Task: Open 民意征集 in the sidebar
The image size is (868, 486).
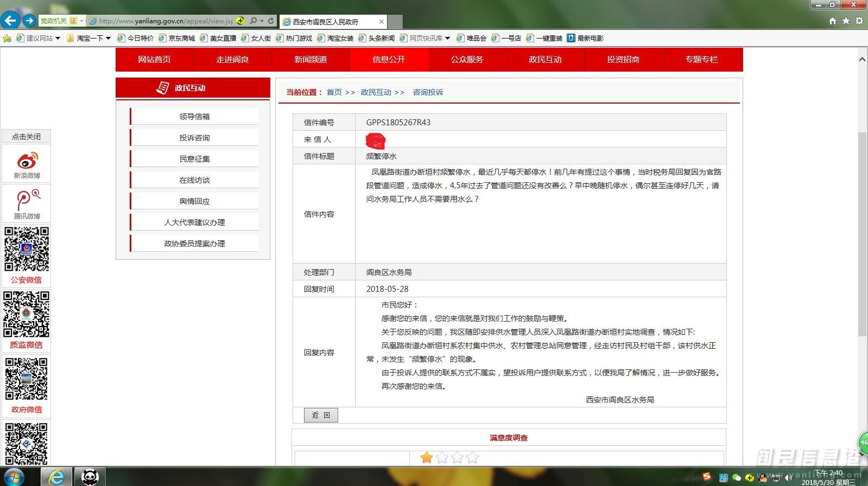Action: point(194,159)
